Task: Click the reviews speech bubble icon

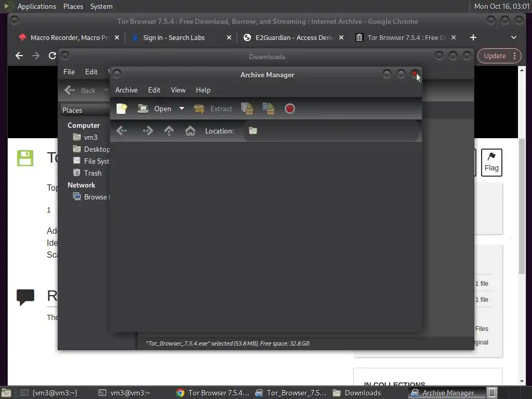Action: tap(25, 297)
